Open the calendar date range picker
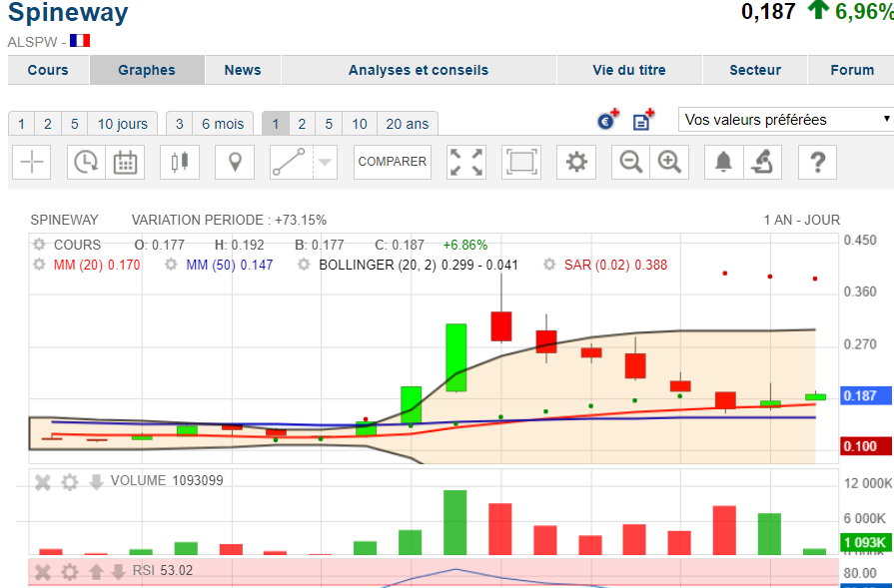Image resolution: width=894 pixels, height=588 pixels. point(125,163)
